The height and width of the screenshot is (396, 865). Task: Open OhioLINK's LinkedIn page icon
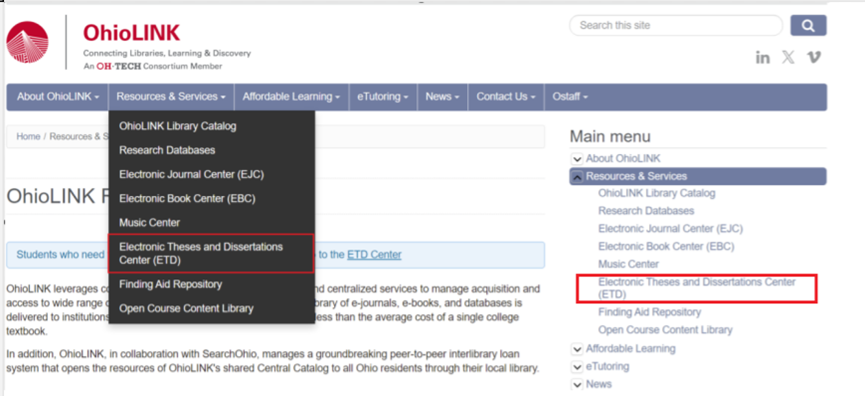[763, 57]
